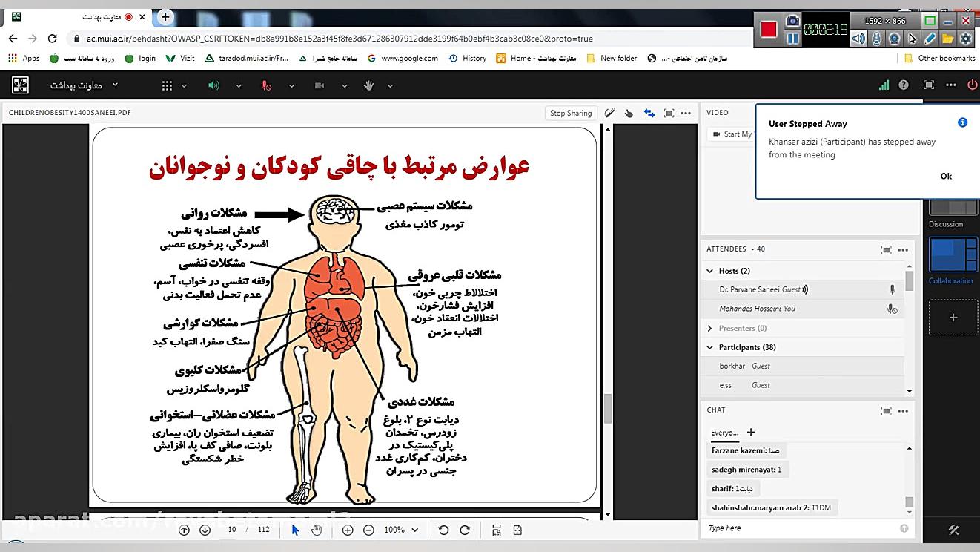Collapse the Participants (38) section
The width and height of the screenshot is (980, 552).
pos(709,347)
